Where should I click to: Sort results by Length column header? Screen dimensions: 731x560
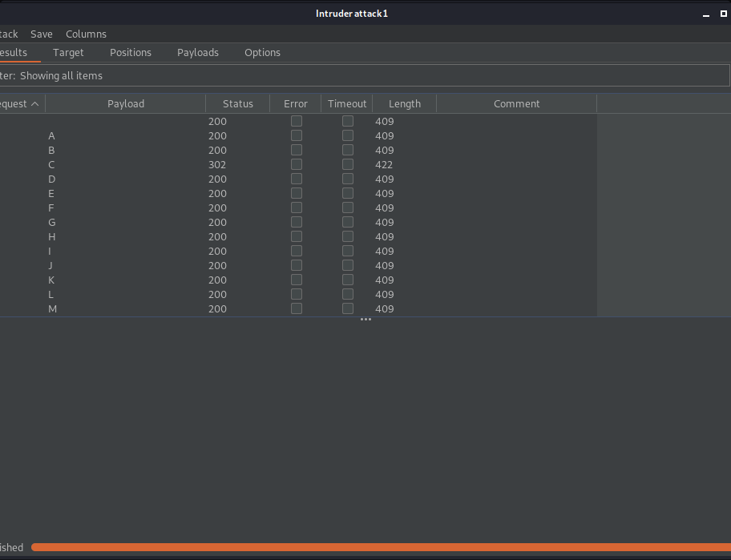click(405, 104)
